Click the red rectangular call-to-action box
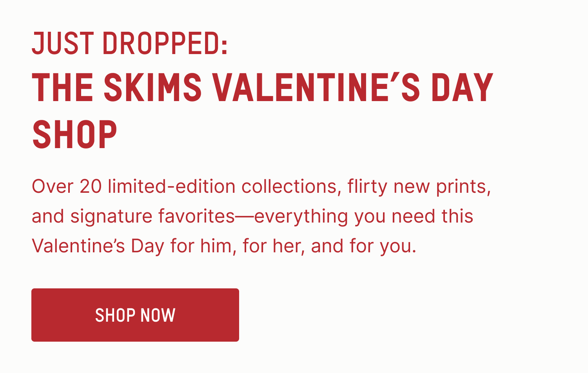Viewport: 588px width, 373px height. click(135, 315)
